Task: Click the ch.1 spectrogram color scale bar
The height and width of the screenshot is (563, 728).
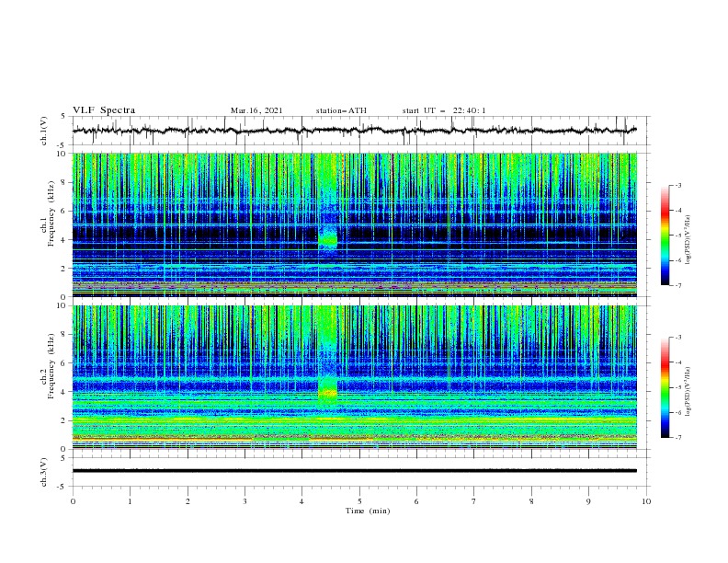Action: (x=665, y=236)
